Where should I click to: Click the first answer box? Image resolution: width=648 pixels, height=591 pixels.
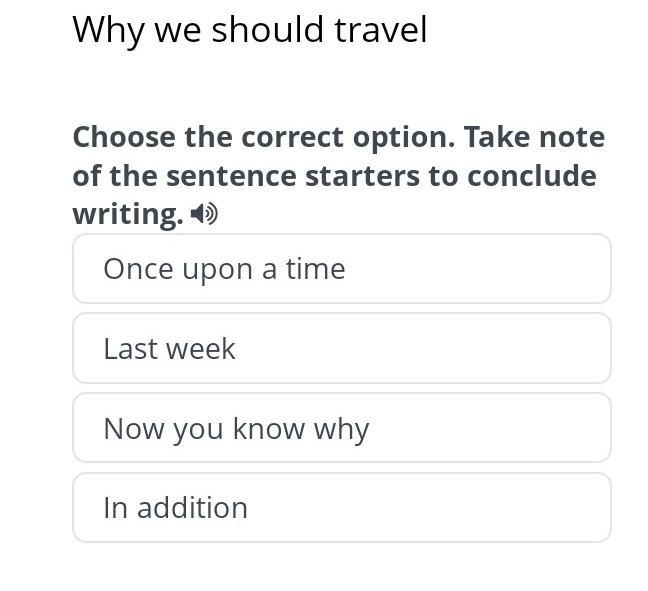341,269
